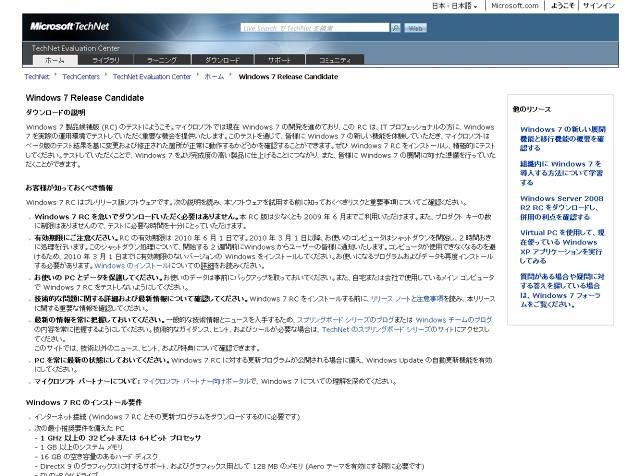Click TechNet Evaluation Center breadcrumb link
Viewport: 640px width, 476px height.
[x=152, y=77]
